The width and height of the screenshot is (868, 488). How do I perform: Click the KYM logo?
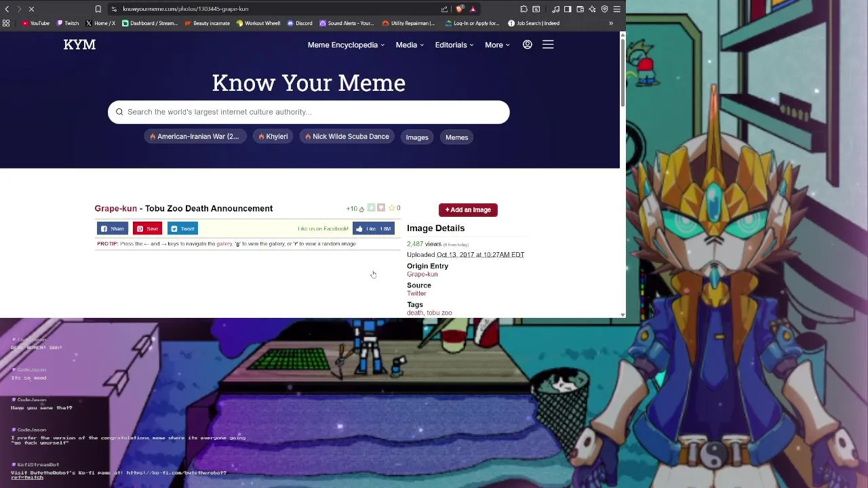click(79, 45)
